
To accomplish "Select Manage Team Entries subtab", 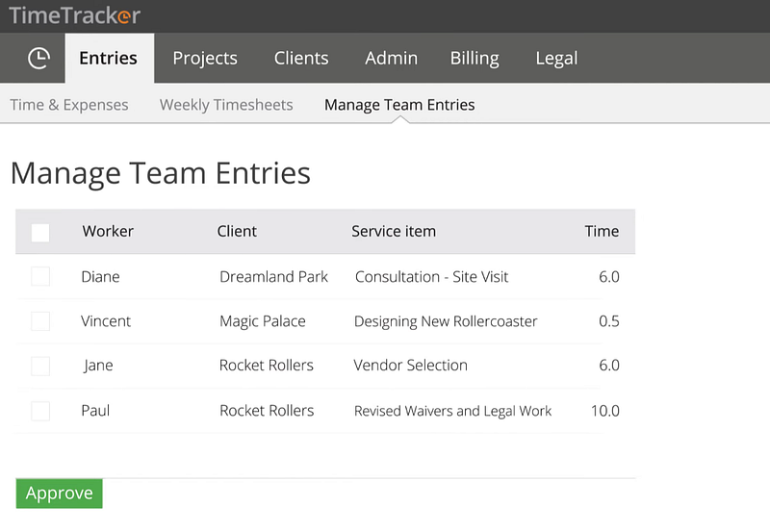I will coord(399,105).
